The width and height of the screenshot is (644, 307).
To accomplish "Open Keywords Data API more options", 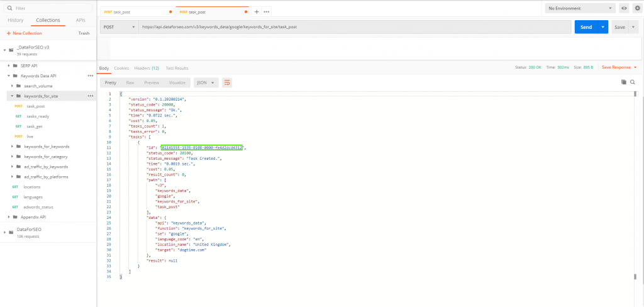I will coord(91,76).
